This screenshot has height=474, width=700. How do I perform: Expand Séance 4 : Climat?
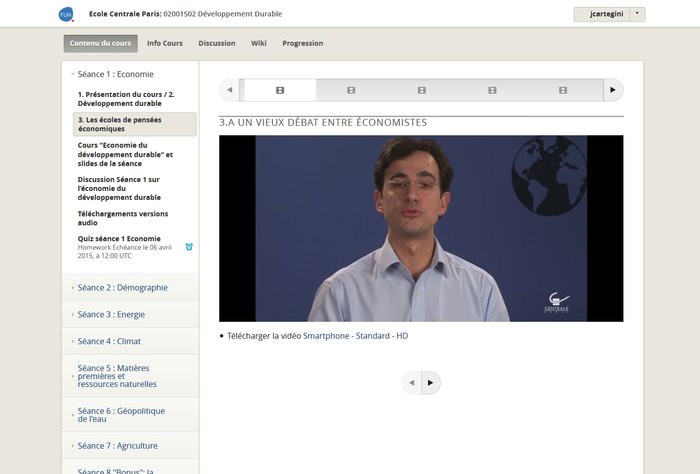tap(130, 341)
